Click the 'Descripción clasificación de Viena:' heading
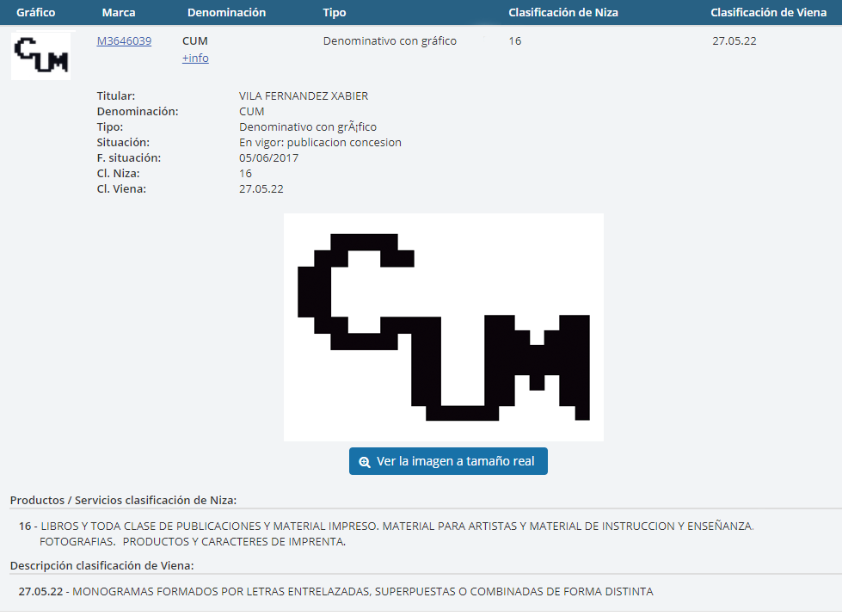 (102, 565)
